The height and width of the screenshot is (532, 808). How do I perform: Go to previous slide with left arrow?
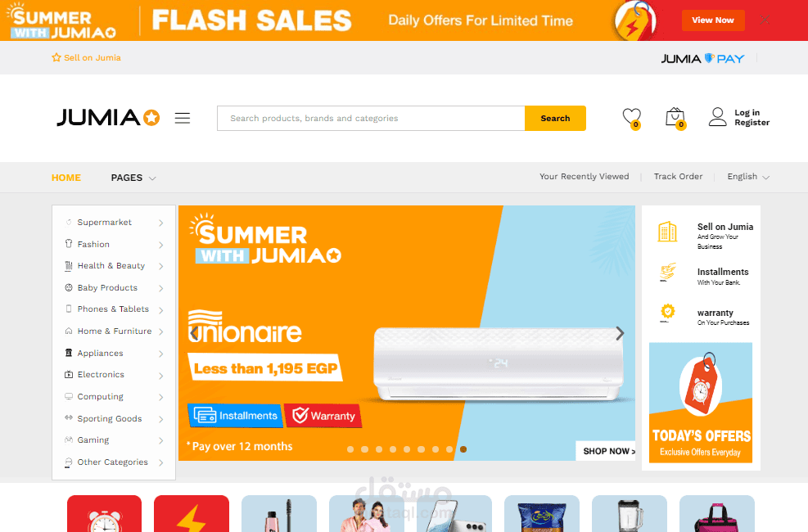[x=194, y=333]
